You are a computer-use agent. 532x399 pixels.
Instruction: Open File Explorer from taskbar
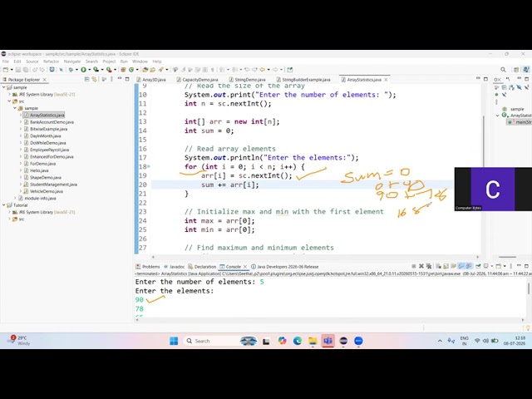click(x=313, y=341)
